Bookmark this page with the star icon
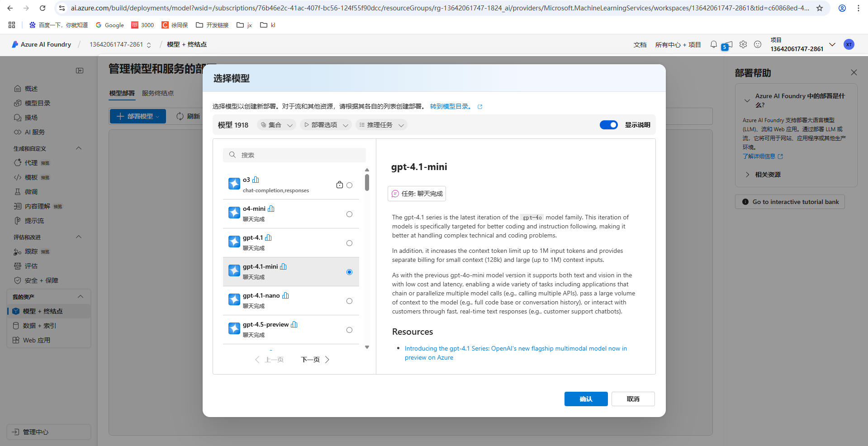This screenshot has width=868, height=446. point(820,8)
